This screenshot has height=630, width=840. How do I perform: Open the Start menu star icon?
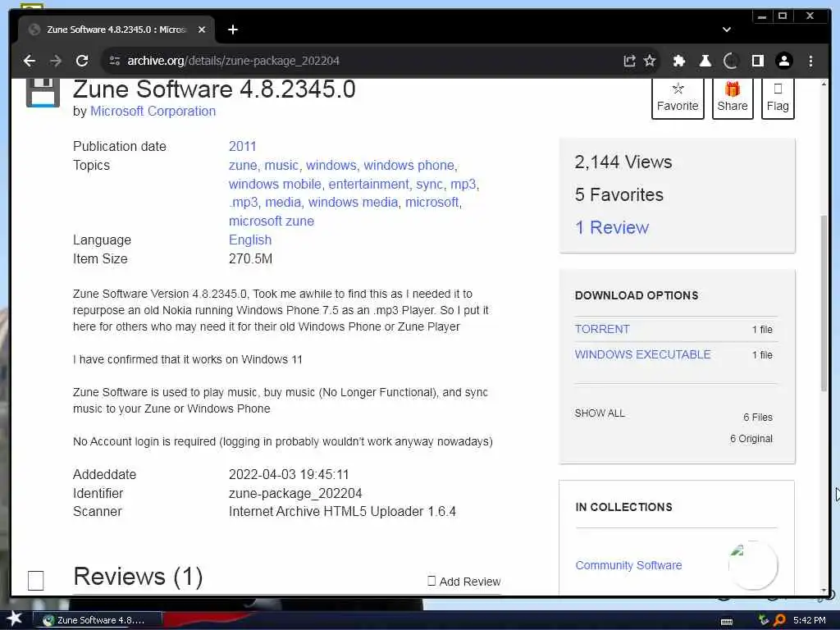tap(14, 619)
